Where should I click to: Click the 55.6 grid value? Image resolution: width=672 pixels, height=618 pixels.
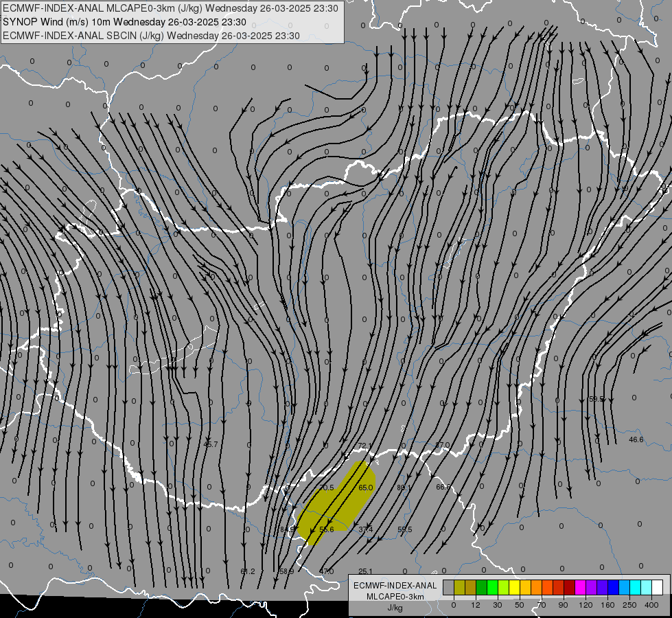point(327,529)
